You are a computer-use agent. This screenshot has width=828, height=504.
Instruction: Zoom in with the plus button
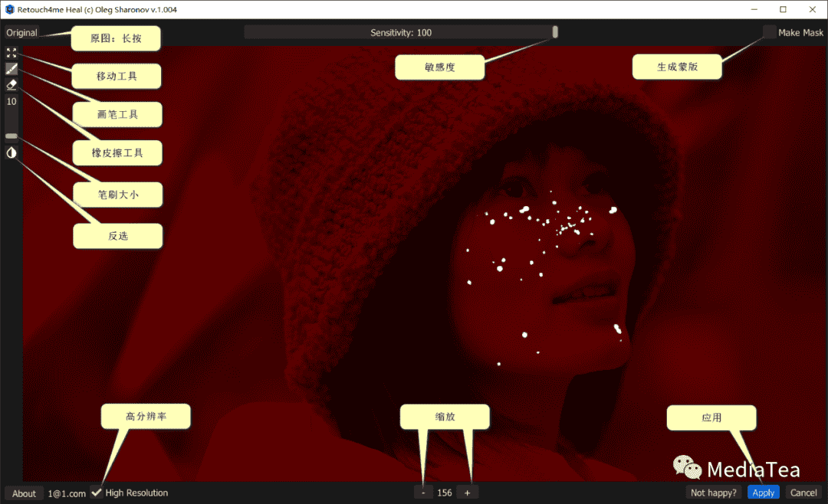point(468,493)
